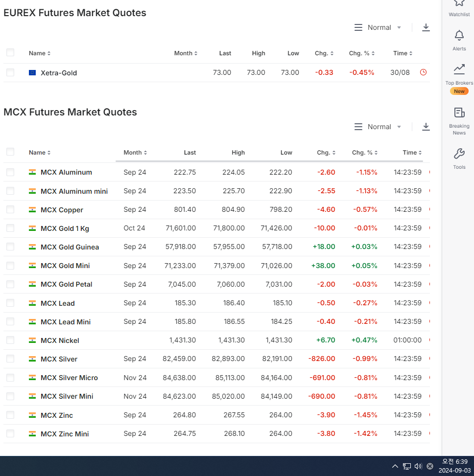This screenshot has width=474, height=476.
Task: Check the MCX Gold 1 Kg row checkbox
Action: (10, 228)
